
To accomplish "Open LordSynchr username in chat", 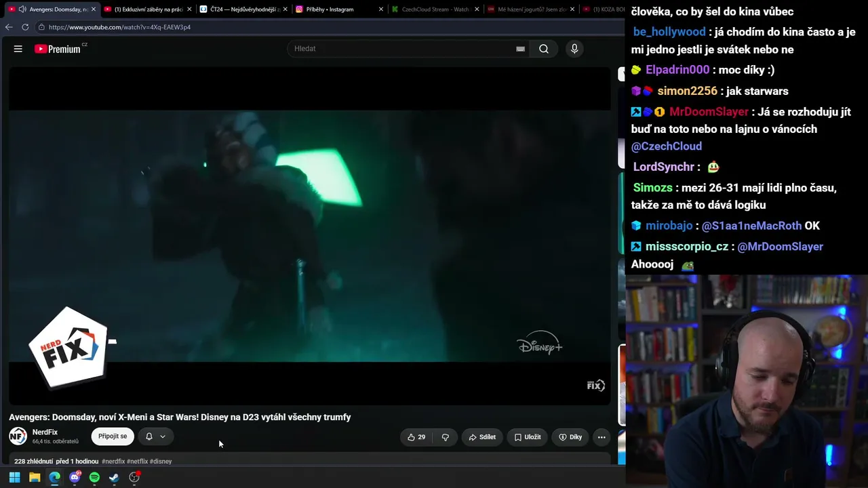I will (664, 167).
